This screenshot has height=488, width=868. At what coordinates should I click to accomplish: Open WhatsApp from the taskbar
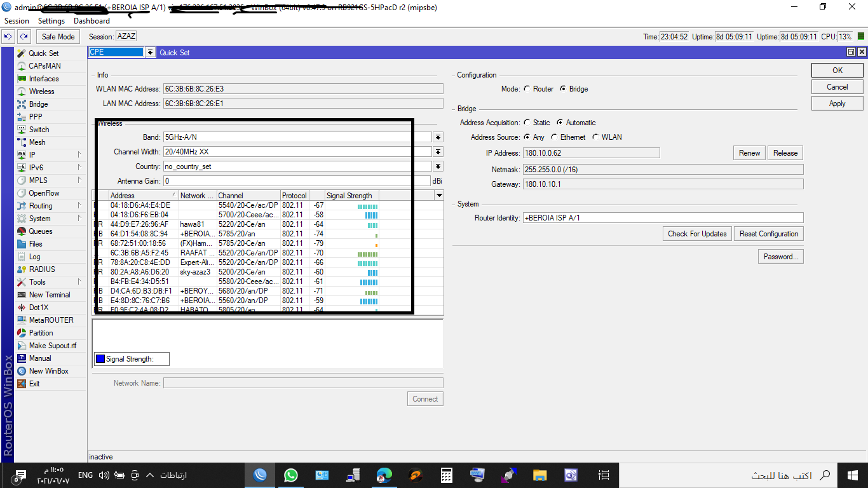(x=290, y=475)
